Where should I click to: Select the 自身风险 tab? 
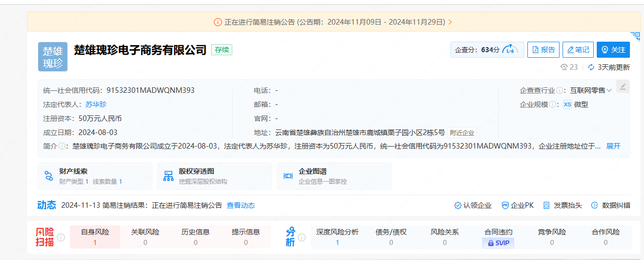click(95, 237)
